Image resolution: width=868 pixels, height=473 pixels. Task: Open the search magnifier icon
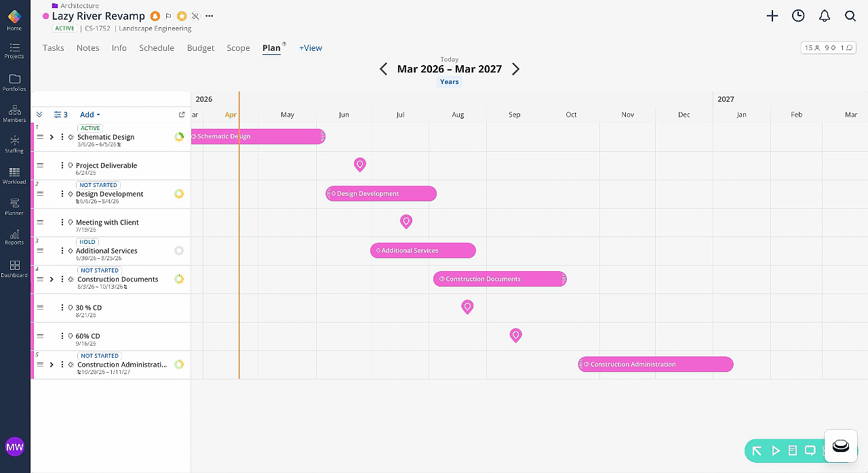pyautogui.click(x=850, y=16)
